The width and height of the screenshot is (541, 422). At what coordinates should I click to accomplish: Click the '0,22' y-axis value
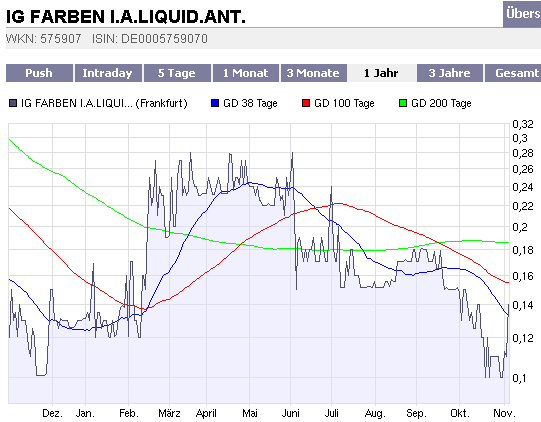[x=523, y=206]
